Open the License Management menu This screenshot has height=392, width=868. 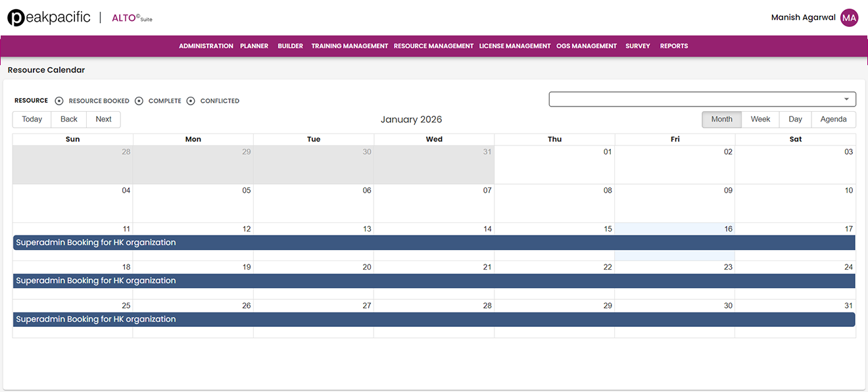[x=514, y=46]
